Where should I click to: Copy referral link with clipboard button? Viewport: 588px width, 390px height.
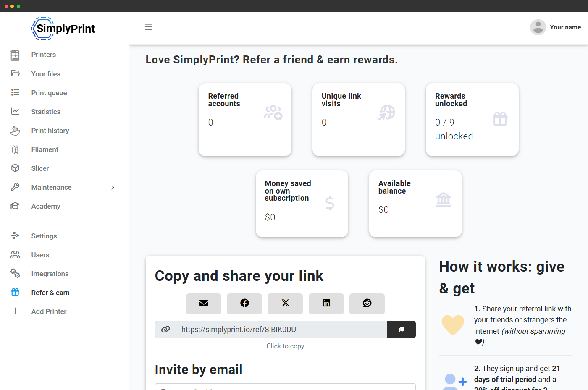[401, 330]
